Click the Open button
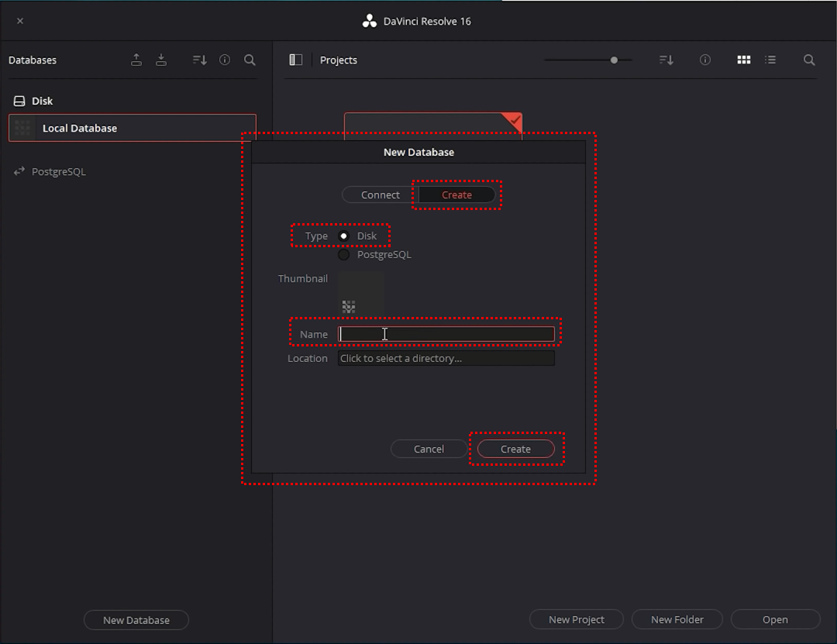Viewport: 837px width, 644px height. pyautogui.click(x=775, y=619)
